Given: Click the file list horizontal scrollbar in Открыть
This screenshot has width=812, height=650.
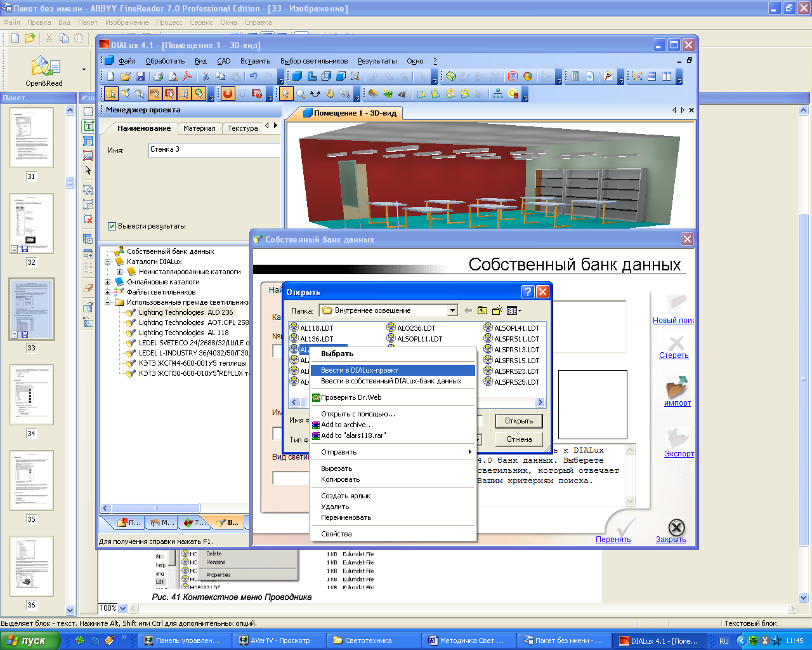Looking at the screenshot, I should [x=417, y=402].
